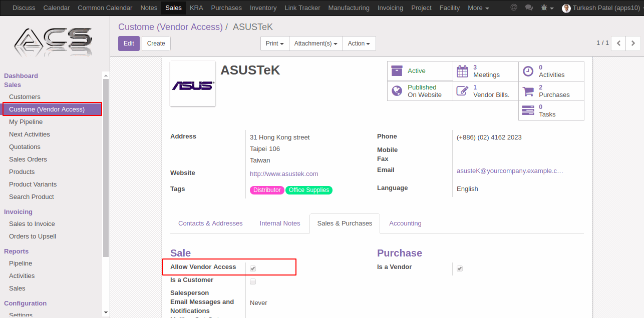Click the ASUS partner logo image
This screenshot has width=644, height=318.
point(193,83)
